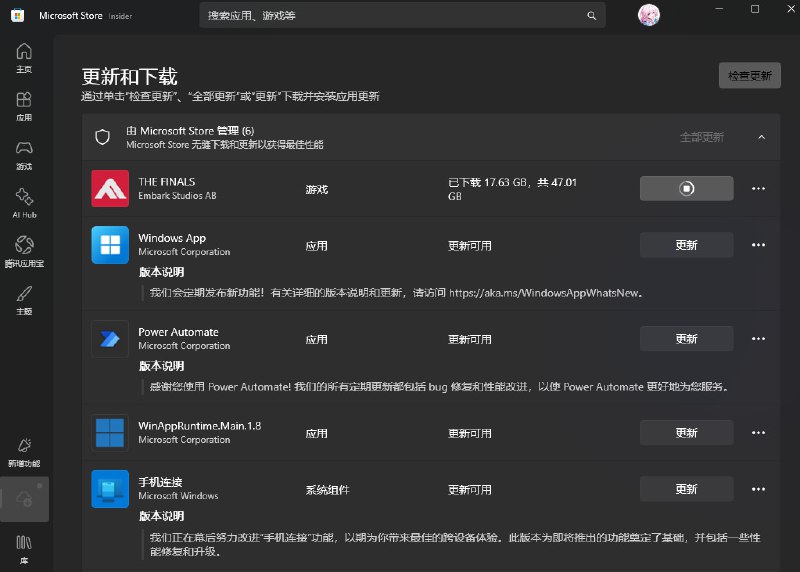Open more options for WinAppRuntime.Main.1.8
Image resolution: width=800 pixels, height=572 pixels.
coord(758,433)
